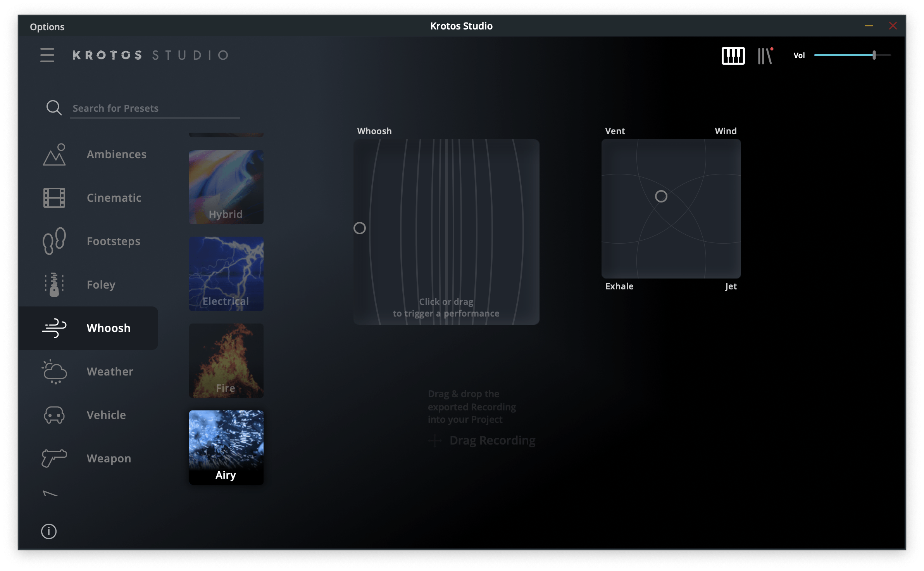Toggle the virtual piano keyboard view
The height and width of the screenshot is (571, 924).
point(733,56)
